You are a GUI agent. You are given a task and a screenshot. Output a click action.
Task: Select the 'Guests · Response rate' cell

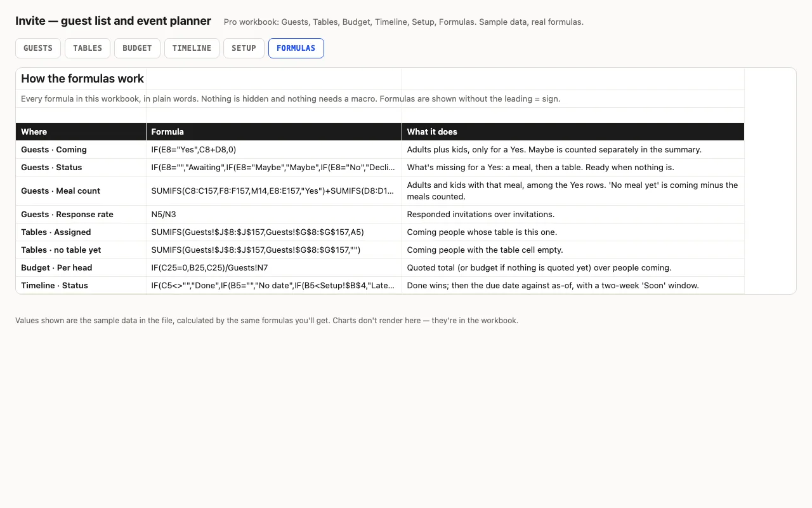[81, 215]
